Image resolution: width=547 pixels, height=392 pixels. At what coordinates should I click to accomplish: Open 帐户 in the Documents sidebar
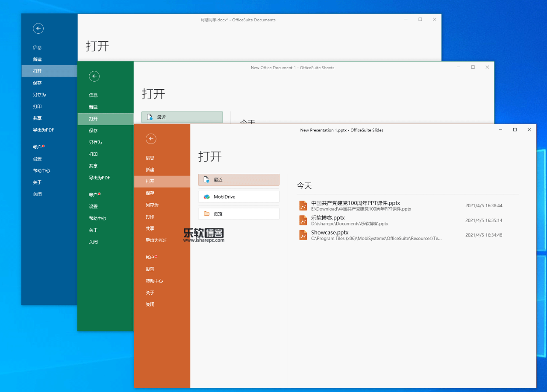click(38, 147)
